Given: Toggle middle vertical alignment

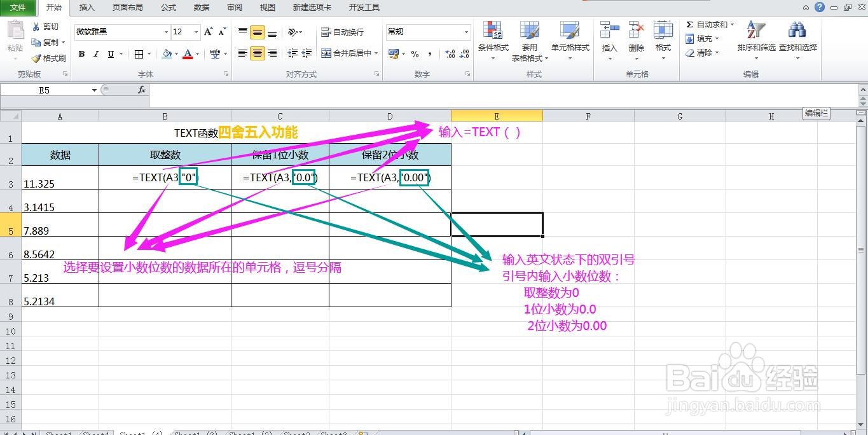Looking at the screenshot, I should point(258,32).
